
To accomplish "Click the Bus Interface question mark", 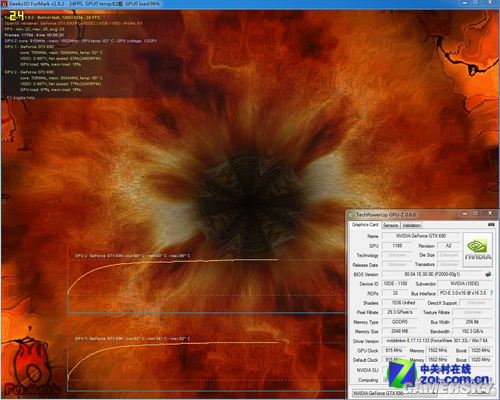I will (x=491, y=293).
